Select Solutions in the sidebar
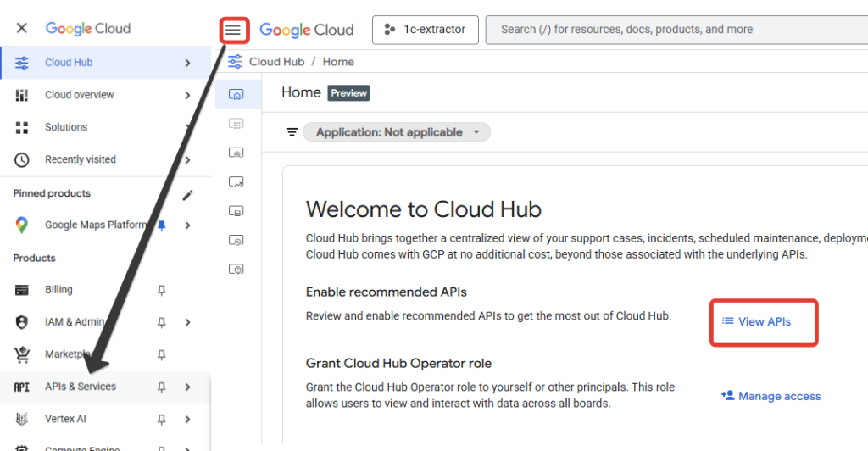The height and width of the screenshot is (451, 868). tap(66, 127)
